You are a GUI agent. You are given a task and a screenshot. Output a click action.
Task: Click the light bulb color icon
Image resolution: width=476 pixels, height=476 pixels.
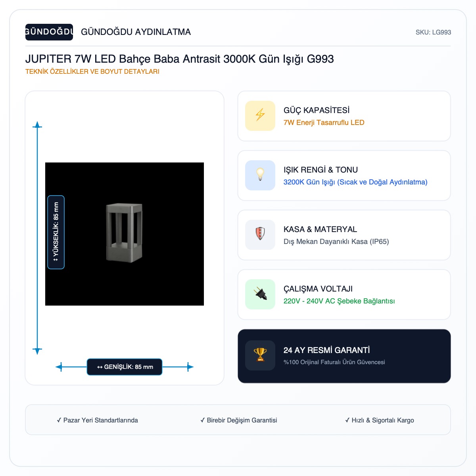coord(260,175)
